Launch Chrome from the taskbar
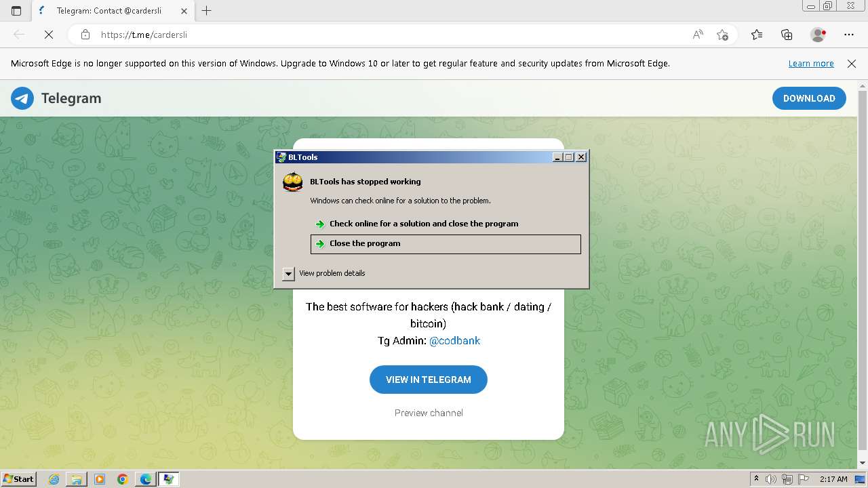 coord(122,479)
